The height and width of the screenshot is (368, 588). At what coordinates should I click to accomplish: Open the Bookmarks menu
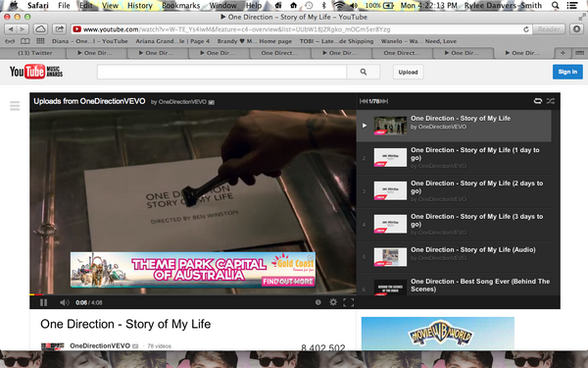(180, 5)
